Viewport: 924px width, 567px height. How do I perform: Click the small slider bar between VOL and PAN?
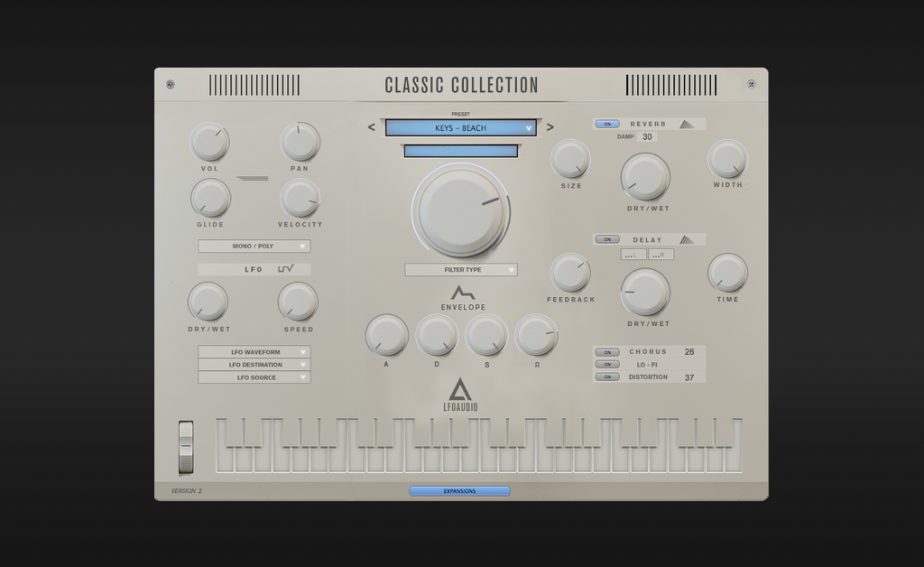(x=253, y=178)
